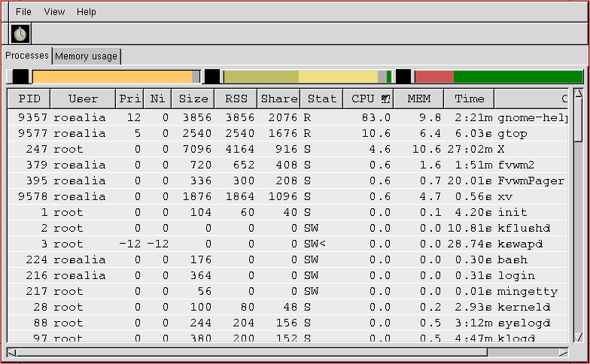Click the clock icon in the toolbar
The width and height of the screenshot is (590, 364).
[20, 34]
